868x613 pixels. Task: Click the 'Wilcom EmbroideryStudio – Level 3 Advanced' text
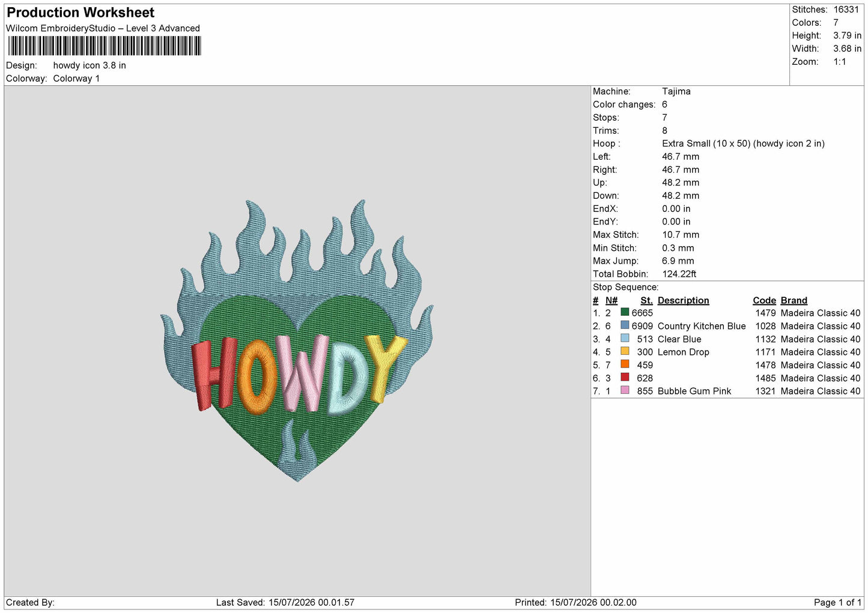pyautogui.click(x=103, y=28)
